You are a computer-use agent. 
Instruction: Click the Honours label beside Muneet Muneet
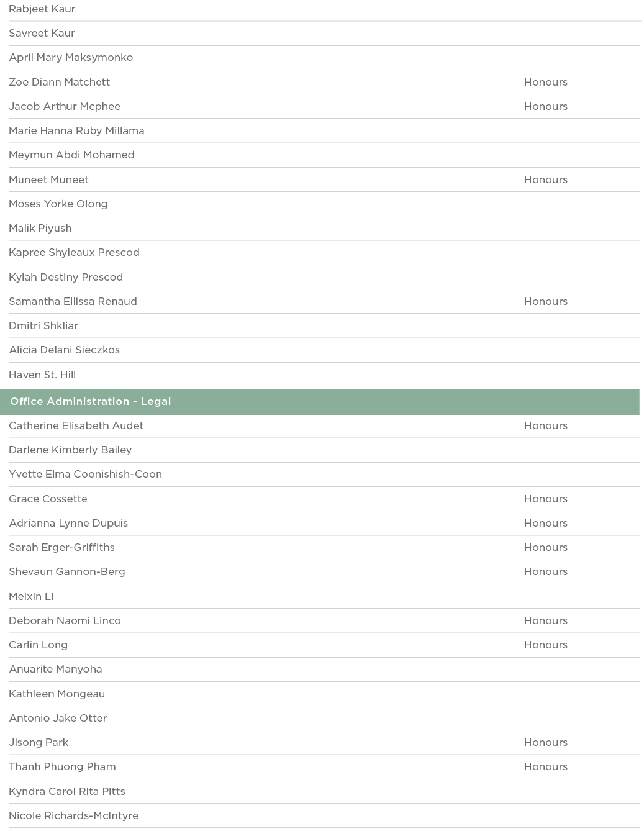pos(545,180)
